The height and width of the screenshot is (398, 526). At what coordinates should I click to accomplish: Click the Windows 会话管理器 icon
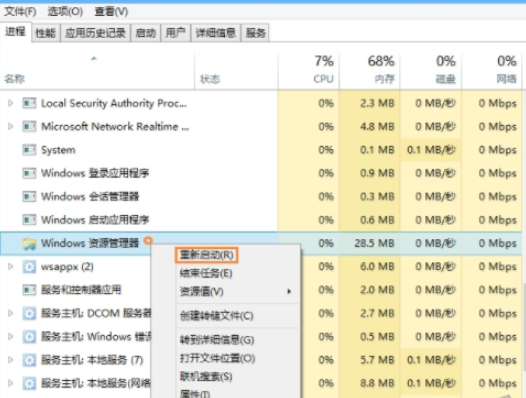pos(29,196)
